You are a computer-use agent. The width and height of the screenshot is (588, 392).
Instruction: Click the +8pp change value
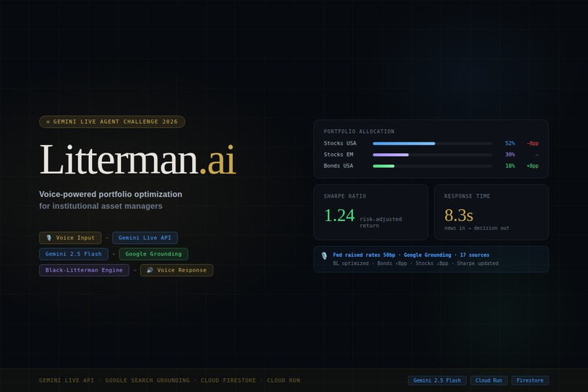(x=533, y=166)
